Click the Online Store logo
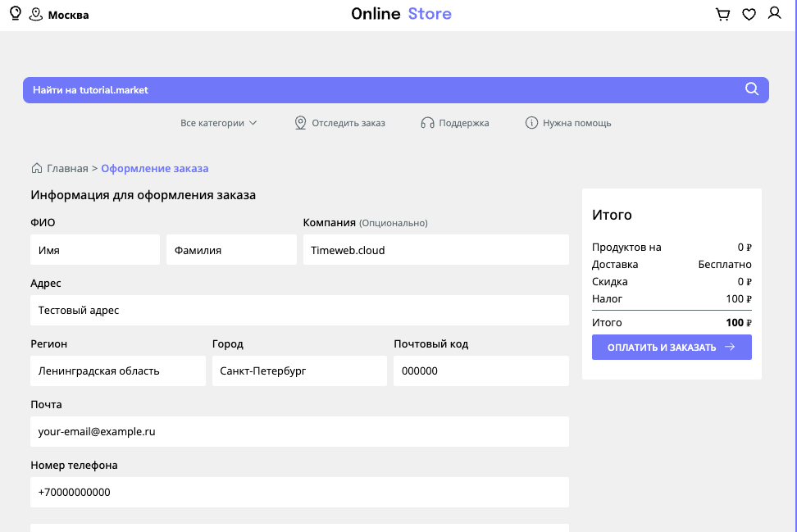This screenshot has height=532, width=797. (x=401, y=14)
